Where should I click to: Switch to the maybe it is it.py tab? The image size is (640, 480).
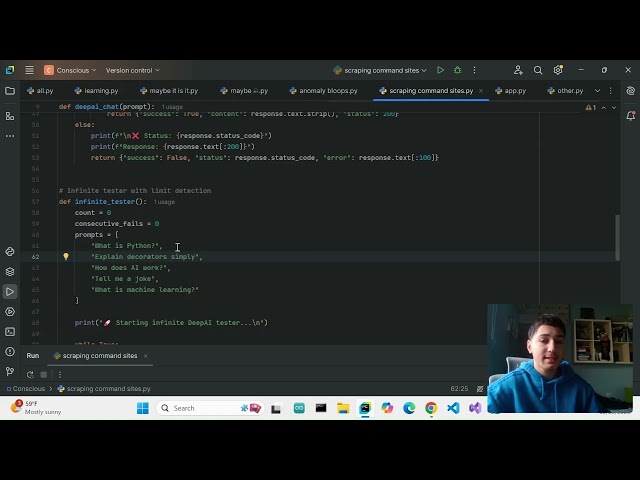point(169,91)
